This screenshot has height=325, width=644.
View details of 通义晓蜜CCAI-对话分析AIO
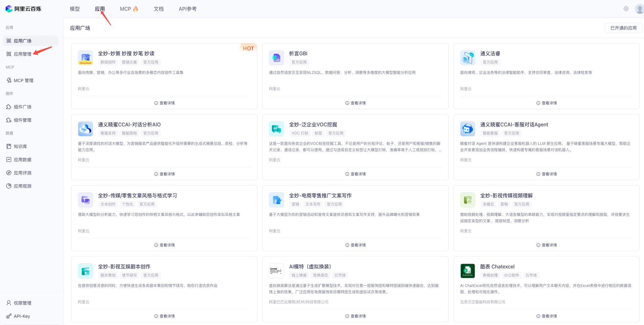tap(164, 174)
